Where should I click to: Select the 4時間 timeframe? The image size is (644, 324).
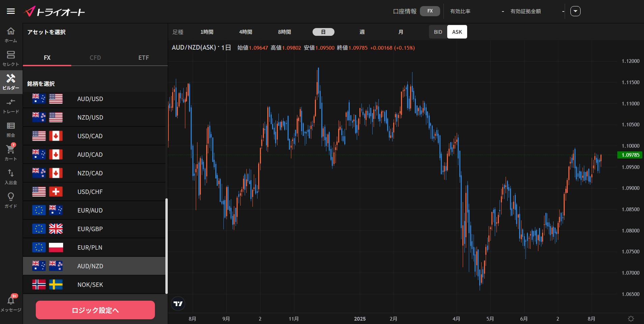(245, 32)
